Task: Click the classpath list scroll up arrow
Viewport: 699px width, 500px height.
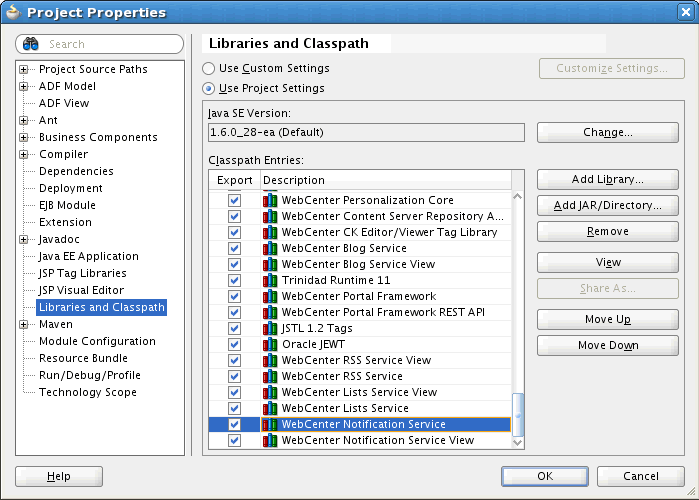Action: [518, 197]
